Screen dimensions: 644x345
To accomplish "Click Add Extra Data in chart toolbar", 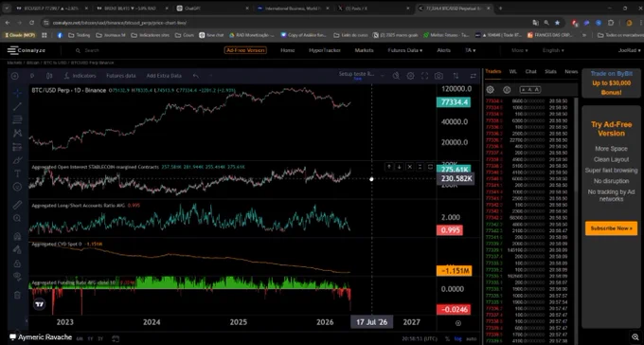I will point(164,76).
